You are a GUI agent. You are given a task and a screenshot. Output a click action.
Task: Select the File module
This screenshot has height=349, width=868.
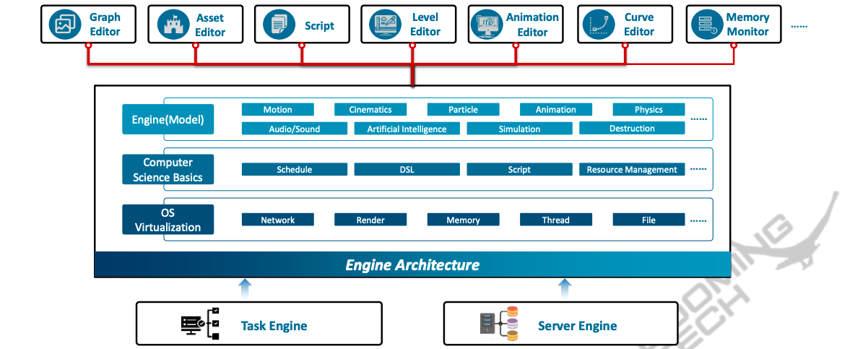tap(649, 220)
